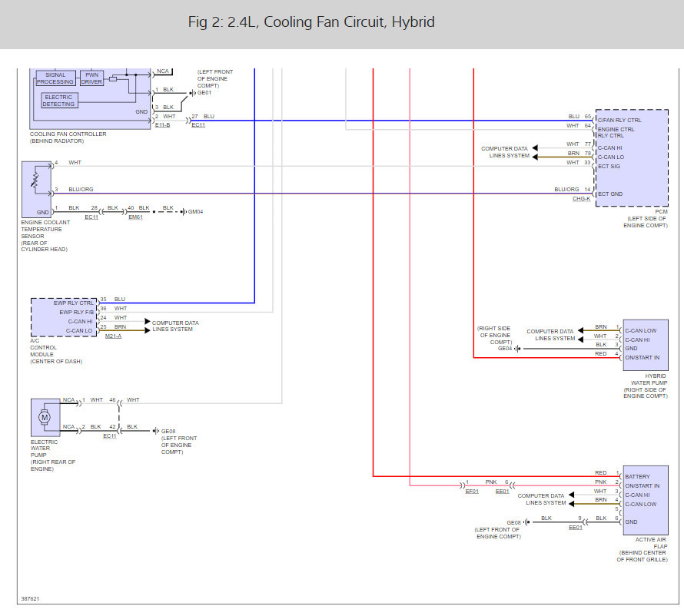Click the GND terminal of hybrid water pump
This screenshot has height=616, width=684.
click(x=631, y=349)
